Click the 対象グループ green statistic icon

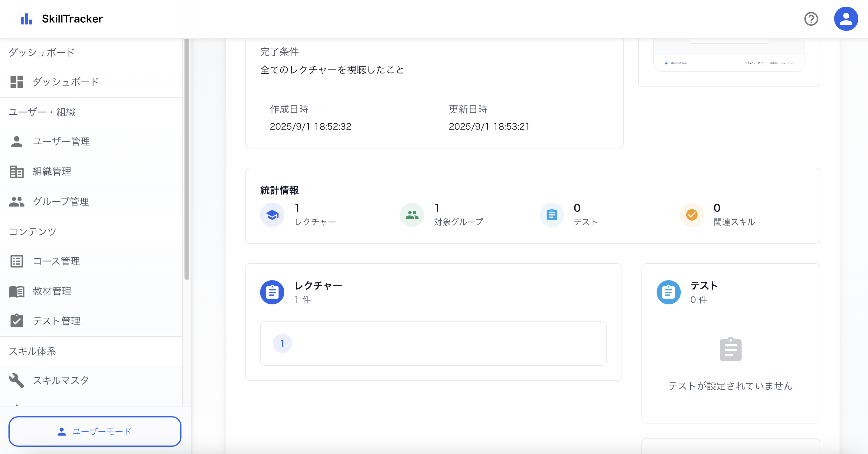tap(412, 215)
